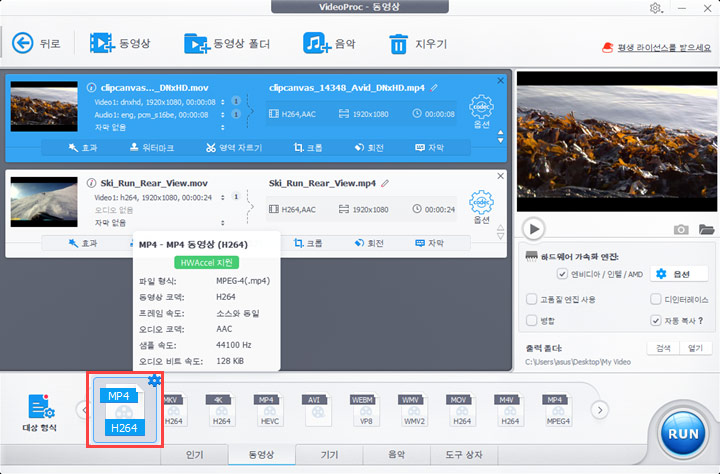This screenshot has height=474, width=720.
Task: Open 크롭 crop for Ski_Run_Rear_View video
Action: pyautogui.click(x=308, y=243)
